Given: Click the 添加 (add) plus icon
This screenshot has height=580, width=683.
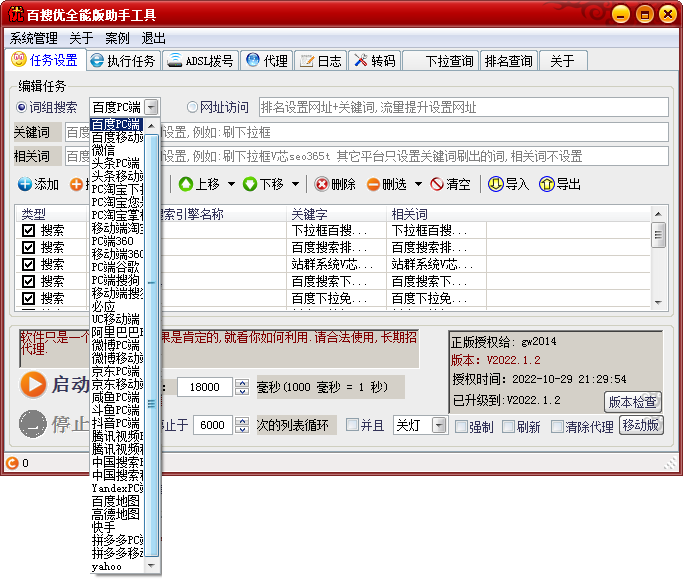Looking at the screenshot, I should pos(25,184).
